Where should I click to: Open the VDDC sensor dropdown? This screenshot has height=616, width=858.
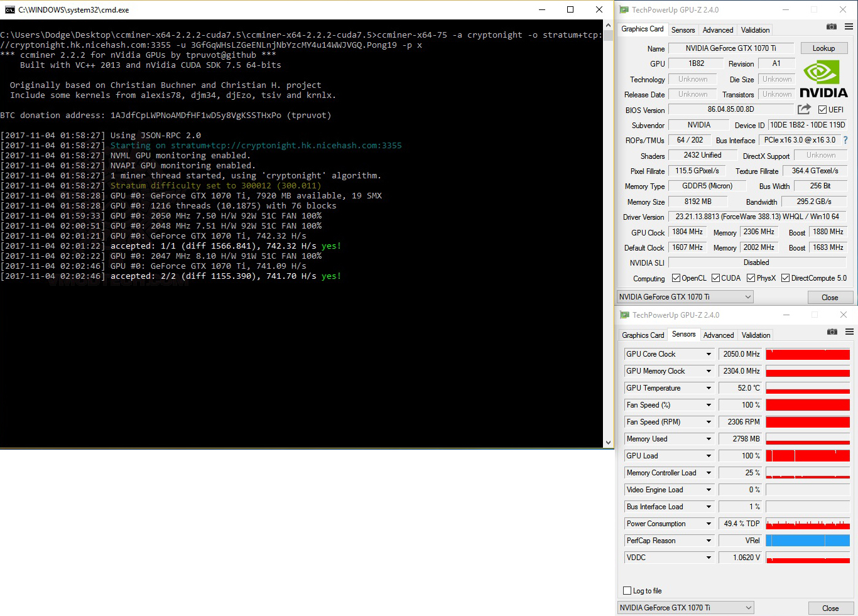click(x=709, y=558)
